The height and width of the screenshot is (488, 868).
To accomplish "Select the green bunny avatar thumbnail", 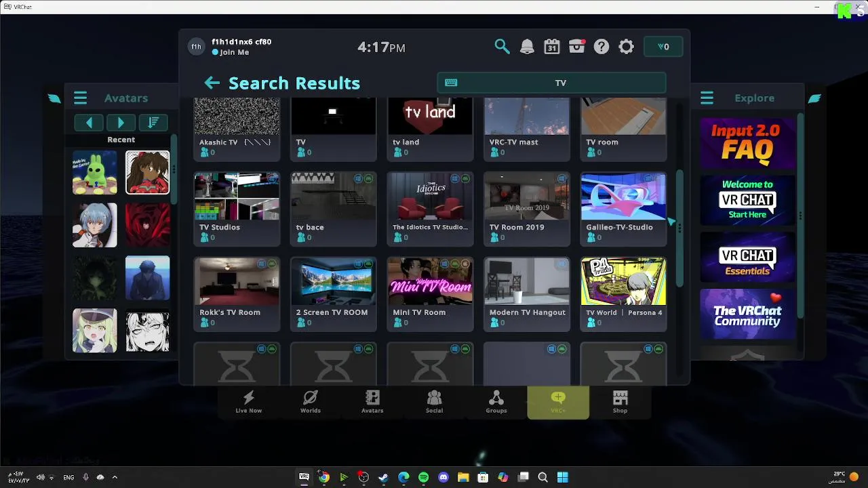I will coord(95,172).
